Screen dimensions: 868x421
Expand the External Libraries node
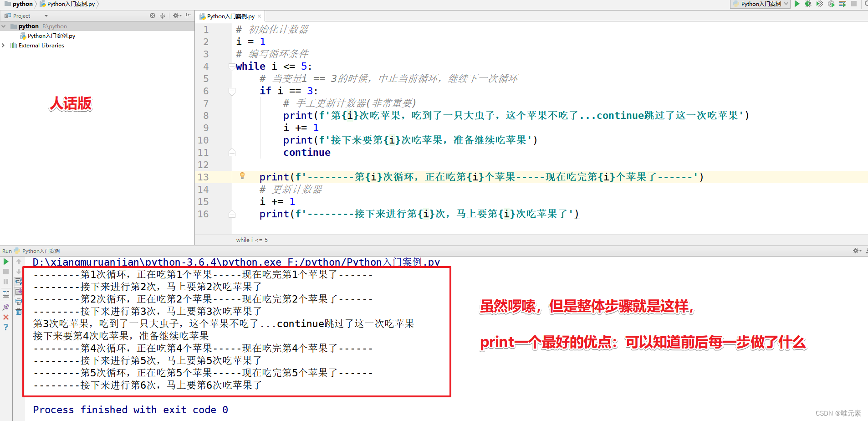click(4, 45)
